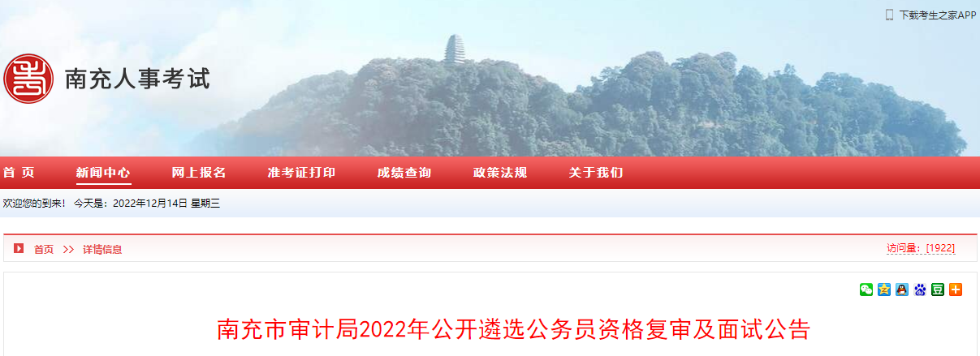
Task: Click the red arrow breadcrumb icon
Action: [19, 249]
